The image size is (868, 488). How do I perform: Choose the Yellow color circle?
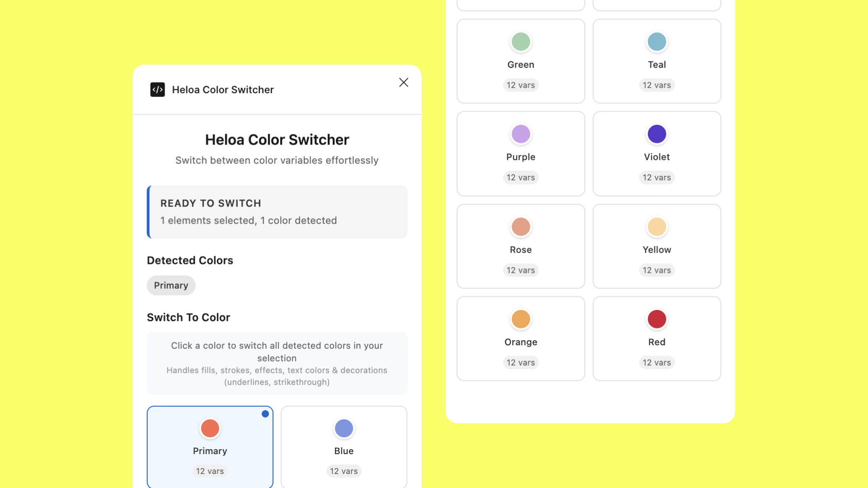tap(656, 227)
